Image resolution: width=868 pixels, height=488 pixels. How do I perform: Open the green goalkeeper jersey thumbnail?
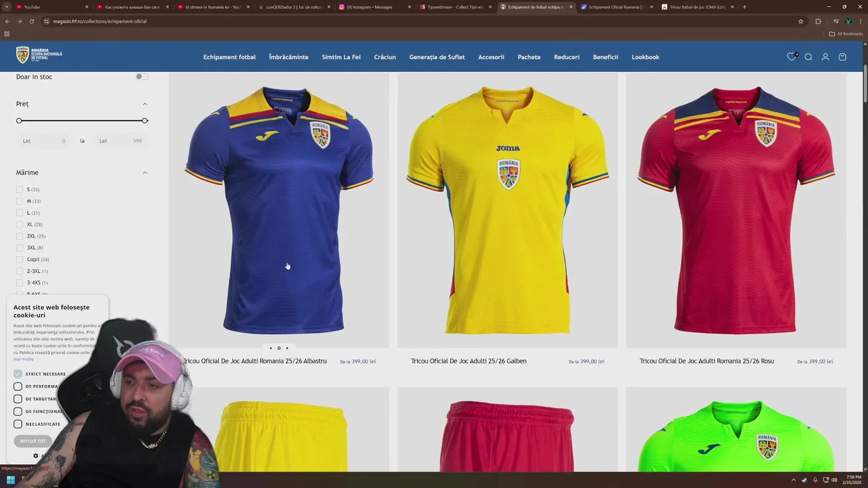click(736, 430)
